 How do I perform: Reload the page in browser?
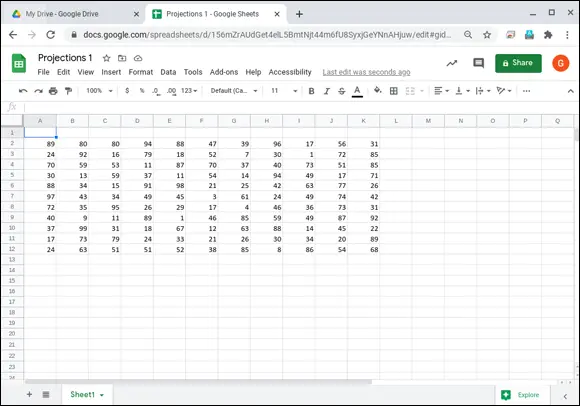click(x=51, y=35)
